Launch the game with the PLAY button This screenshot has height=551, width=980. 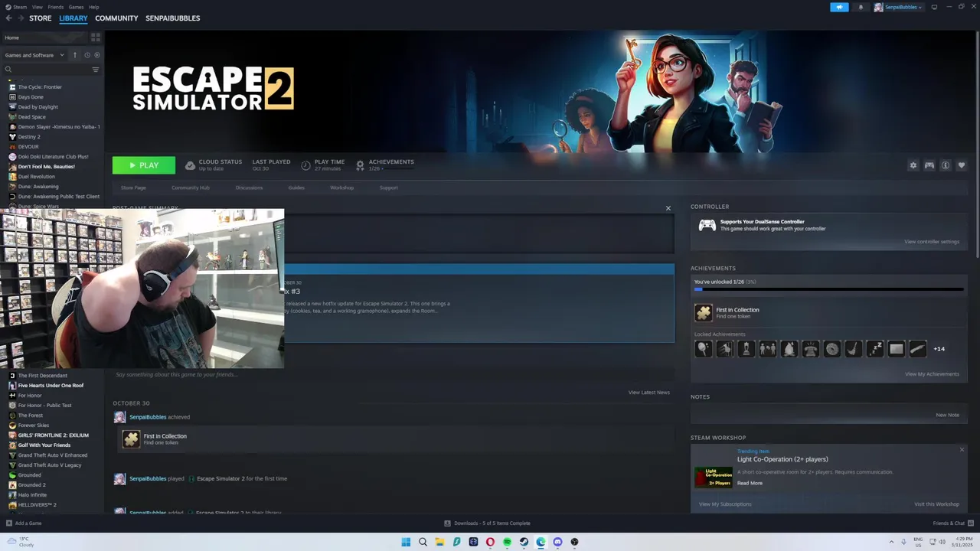tap(144, 165)
